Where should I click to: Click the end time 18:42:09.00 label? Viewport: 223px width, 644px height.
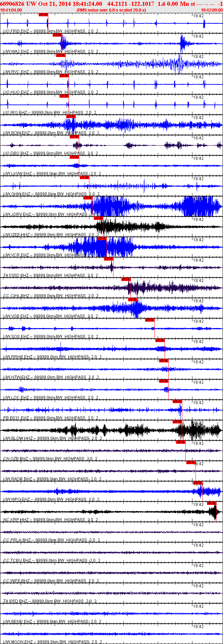pos(211,10)
